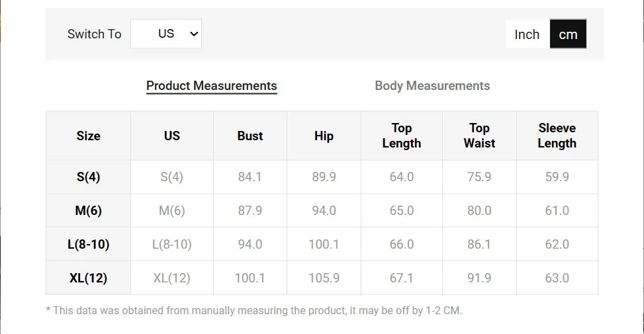644x334 pixels.
Task: Select the M(6) size row label
Action: point(88,210)
